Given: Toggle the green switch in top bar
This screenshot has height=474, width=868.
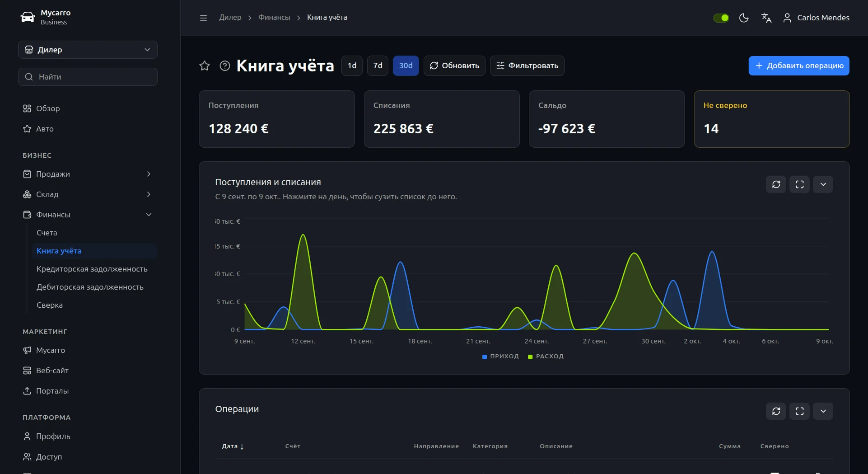Looking at the screenshot, I should click(x=721, y=18).
